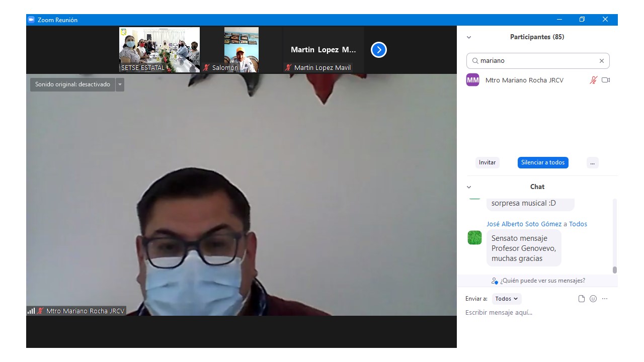Open more chat options ellipsis
This screenshot has height=362, width=644.
pos(605,299)
